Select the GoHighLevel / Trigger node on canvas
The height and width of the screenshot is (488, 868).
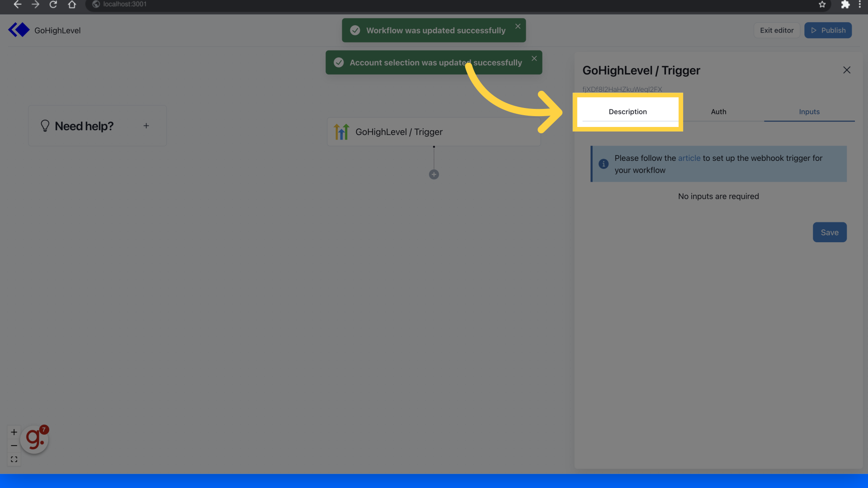coord(434,132)
